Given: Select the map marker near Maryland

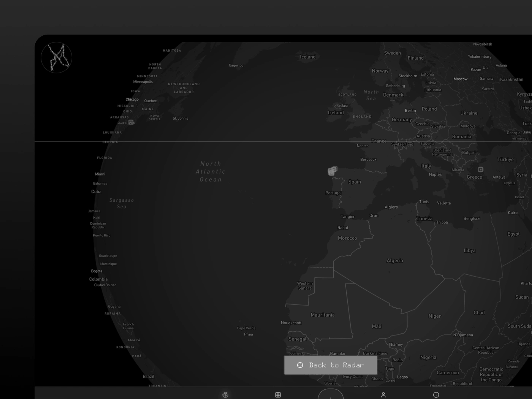Looking at the screenshot, I should tap(131, 122).
